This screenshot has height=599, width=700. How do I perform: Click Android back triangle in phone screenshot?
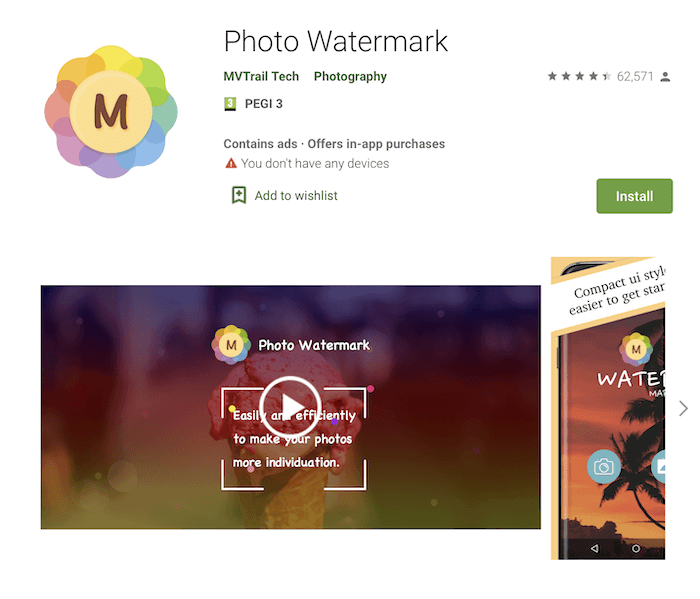(x=594, y=548)
